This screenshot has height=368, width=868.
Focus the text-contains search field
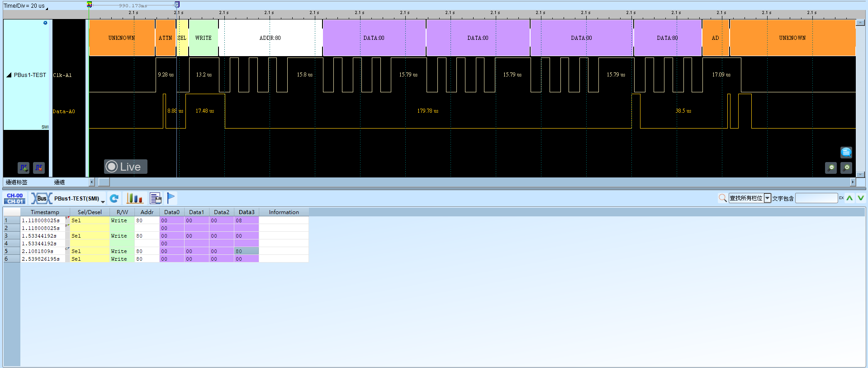pyautogui.click(x=816, y=198)
